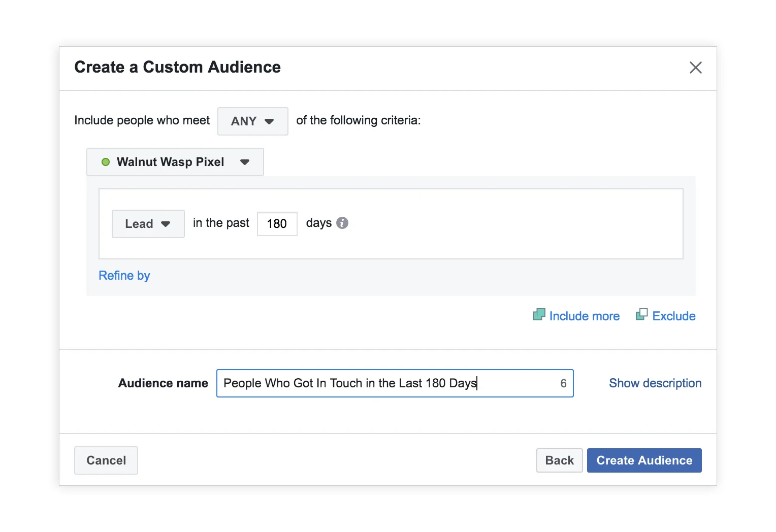Click the Show description link
This screenshot has height=532, width=776.
click(x=655, y=383)
